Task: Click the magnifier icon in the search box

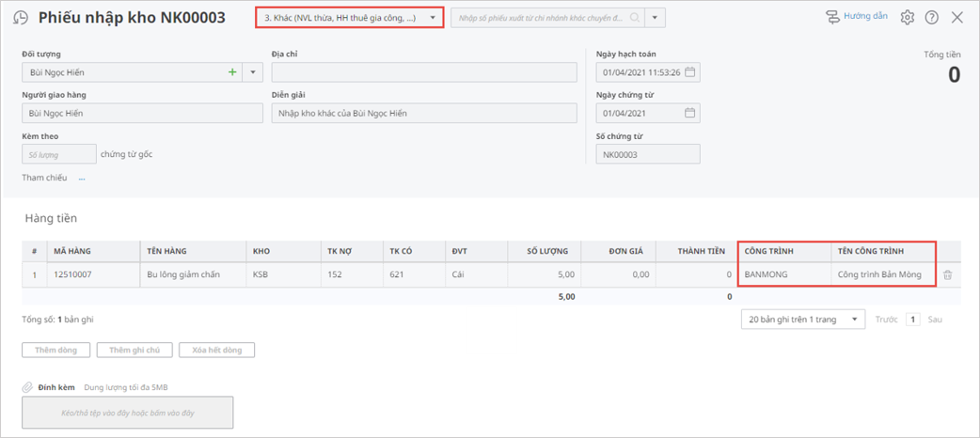Action: pyautogui.click(x=636, y=18)
